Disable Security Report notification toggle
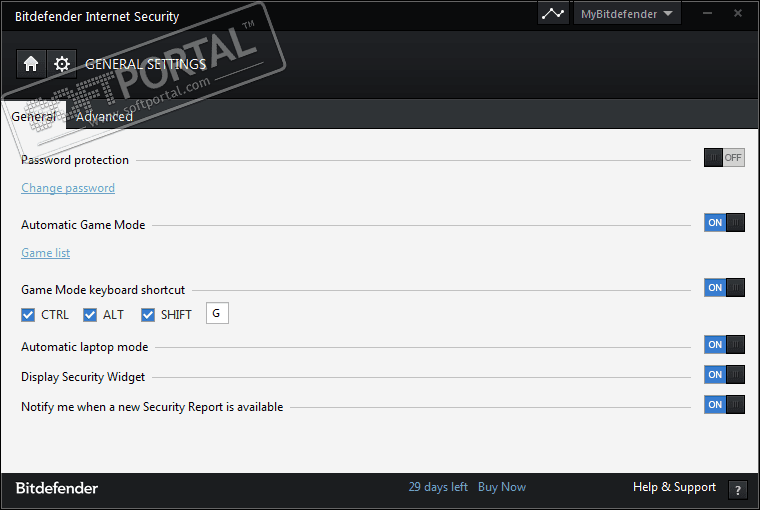Viewport: 760px width, 510px height. point(724,405)
